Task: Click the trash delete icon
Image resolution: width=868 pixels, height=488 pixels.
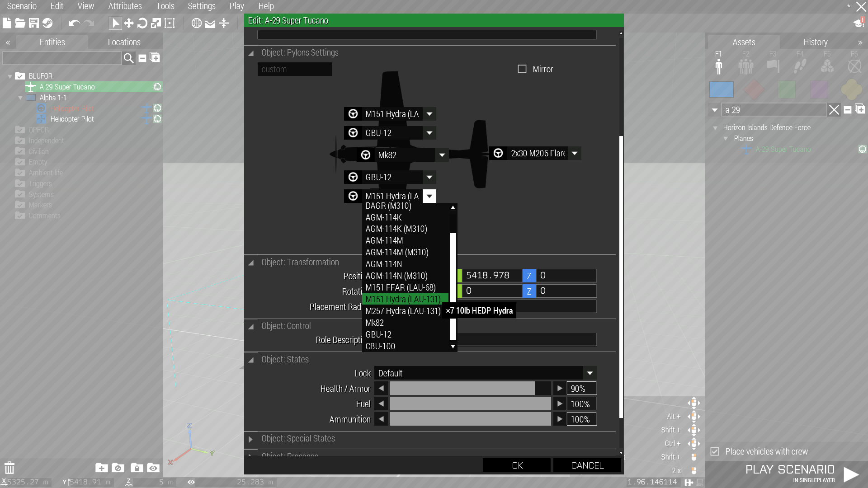Action: point(9,468)
